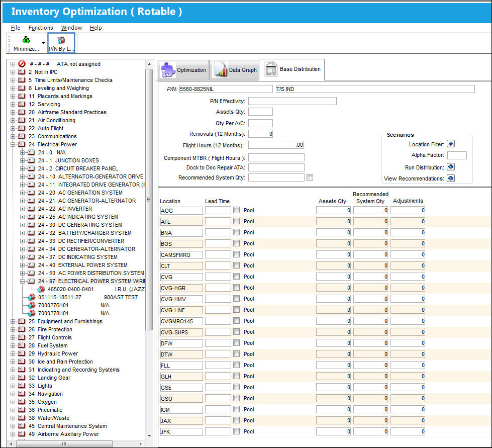The width and height of the screenshot is (492, 448).
Task: Click the Location Filter icon button
Action: tap(451, 144)
